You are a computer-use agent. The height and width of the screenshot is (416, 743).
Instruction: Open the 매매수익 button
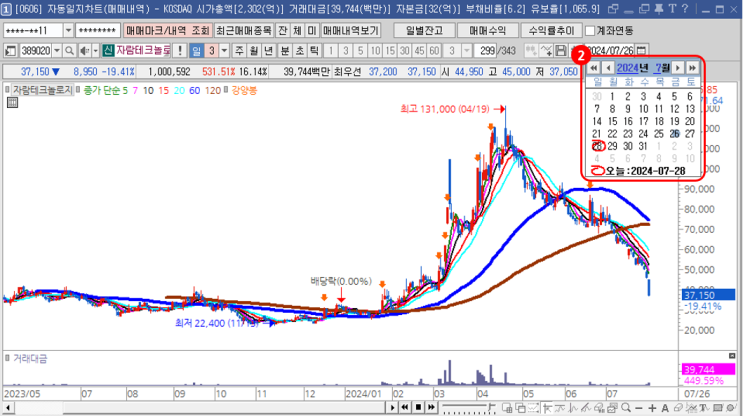[x=488, y=30]
